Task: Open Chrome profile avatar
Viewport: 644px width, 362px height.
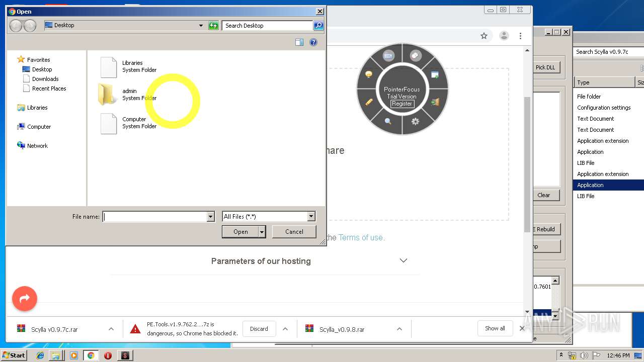Action: point(504,36)
